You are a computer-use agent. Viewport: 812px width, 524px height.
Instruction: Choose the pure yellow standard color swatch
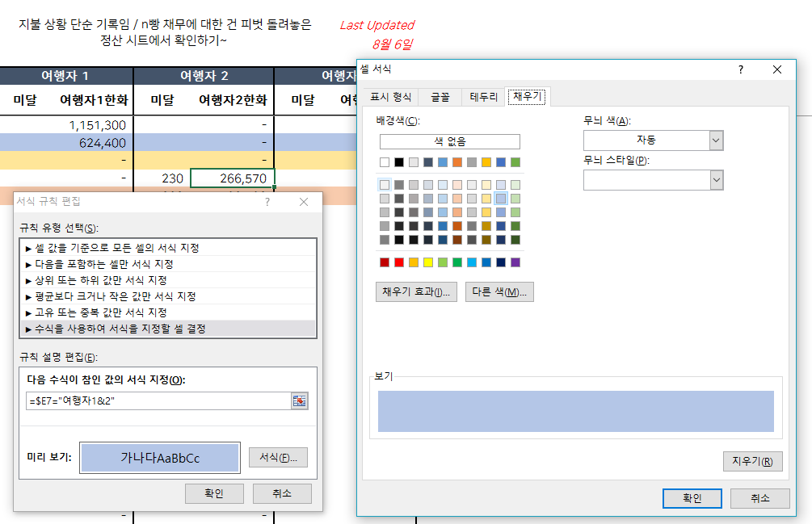[x=428, y=262]
